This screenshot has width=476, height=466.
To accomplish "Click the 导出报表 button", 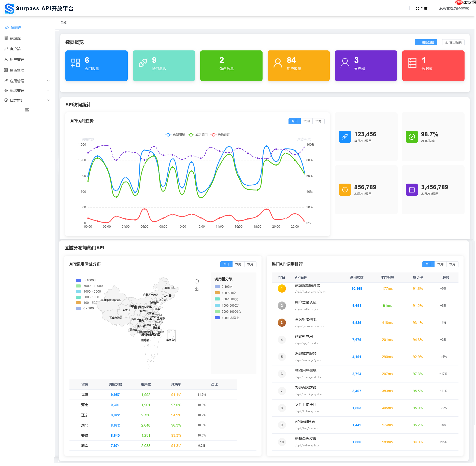I will coord(453,42).
